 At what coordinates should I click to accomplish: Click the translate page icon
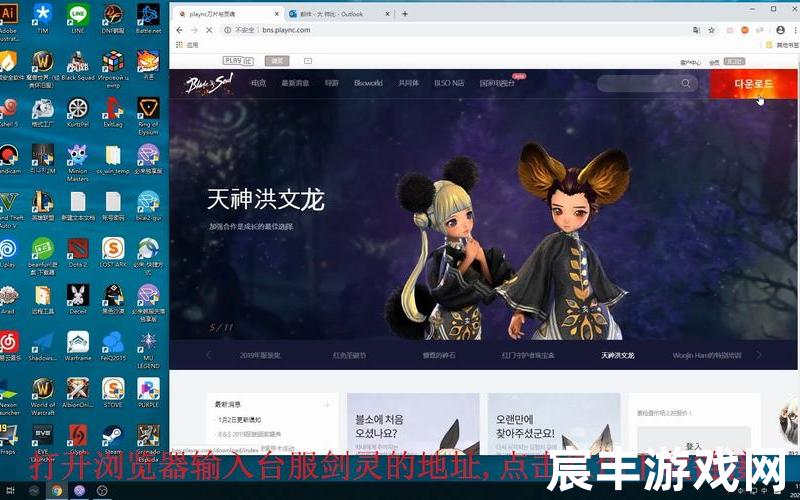[696, 30]
